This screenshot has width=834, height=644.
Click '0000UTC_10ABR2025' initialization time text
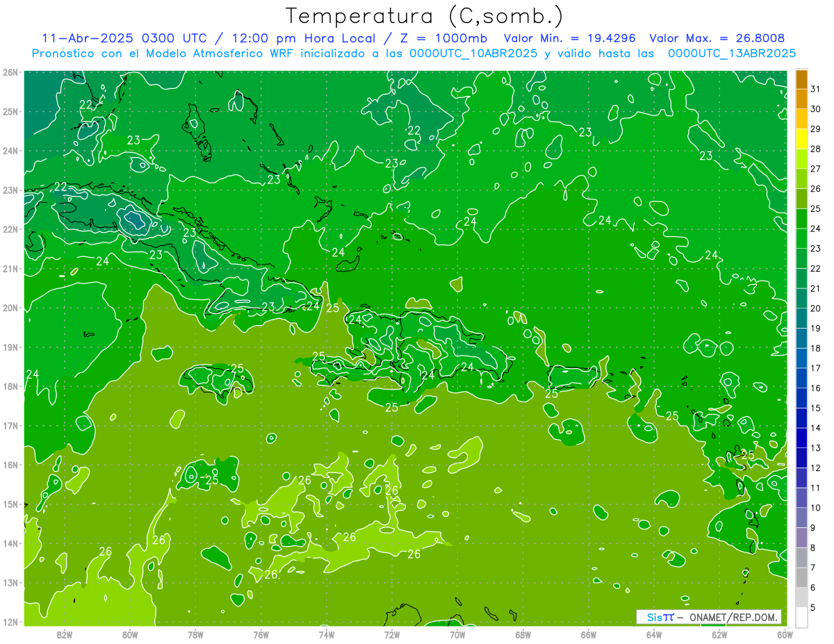tap(473, 53)
